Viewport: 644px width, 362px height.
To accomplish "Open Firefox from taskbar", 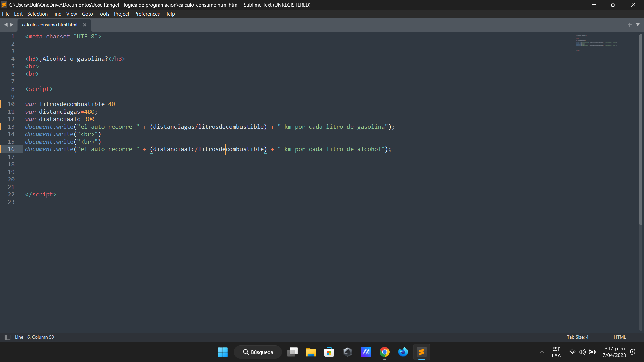I will (x=403, y=352).
